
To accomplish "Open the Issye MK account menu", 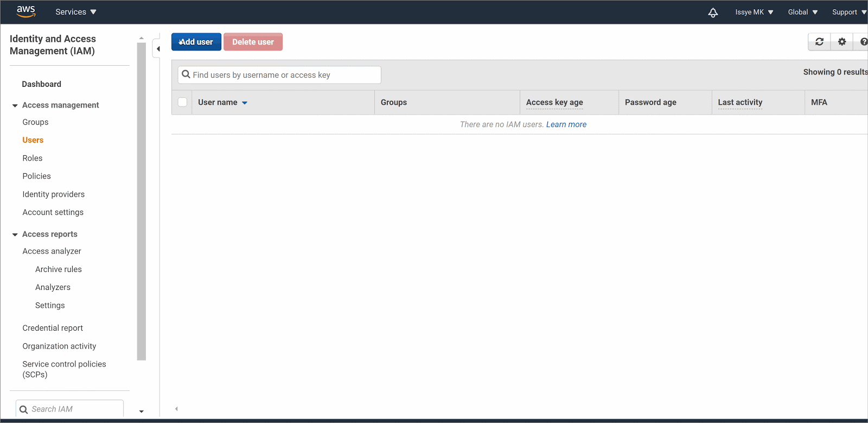I will pos(754,12).
